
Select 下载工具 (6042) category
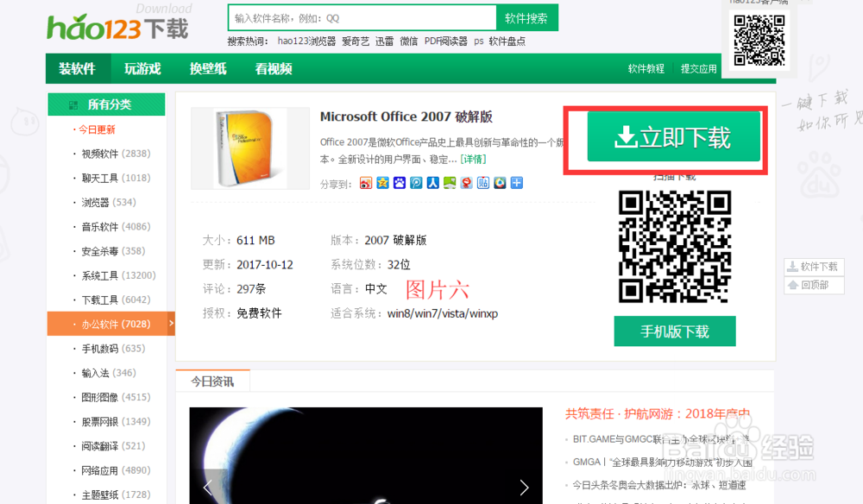click(116, 299)
